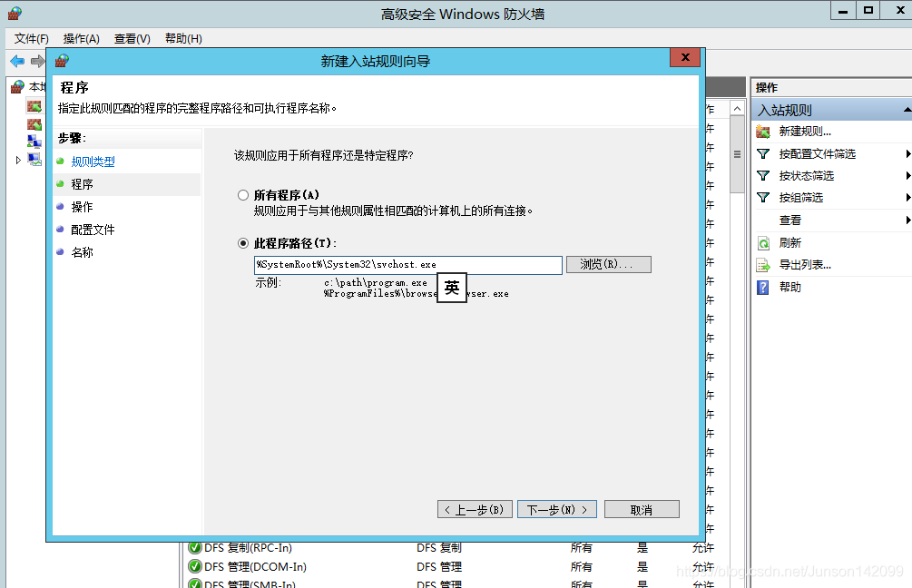This screenshot has height=588, width=912.
Task: Click 导出列表... in the actions pane
Action: tap(805, 265)
